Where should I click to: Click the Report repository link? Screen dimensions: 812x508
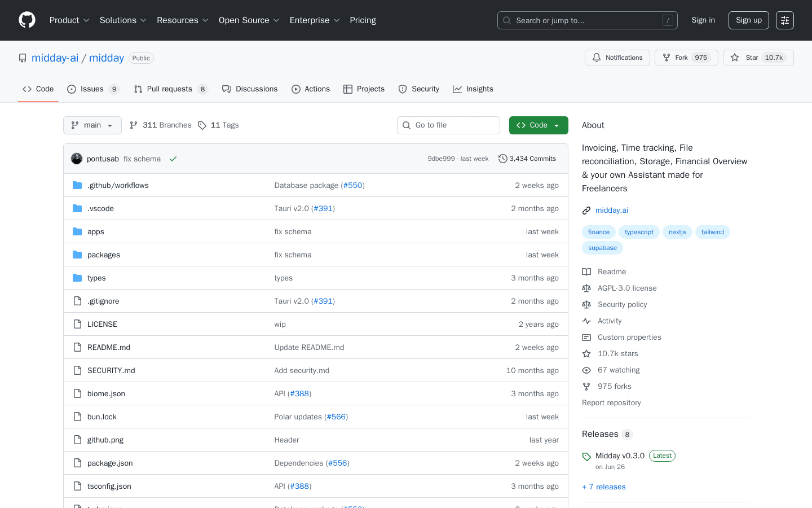(x=611, y=402)
